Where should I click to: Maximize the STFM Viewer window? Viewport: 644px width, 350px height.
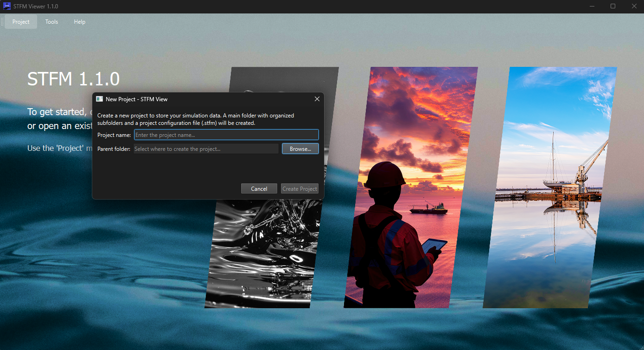coord(613,6)
